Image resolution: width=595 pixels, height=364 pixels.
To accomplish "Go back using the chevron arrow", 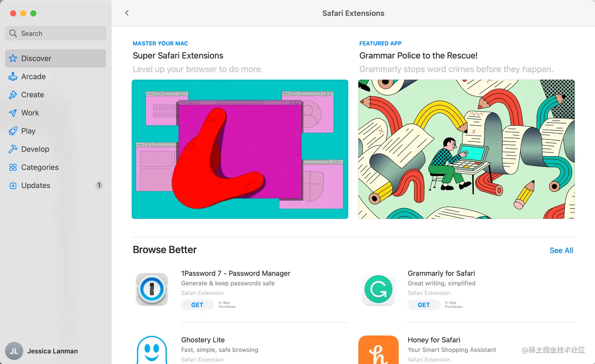I will (127, 13).
